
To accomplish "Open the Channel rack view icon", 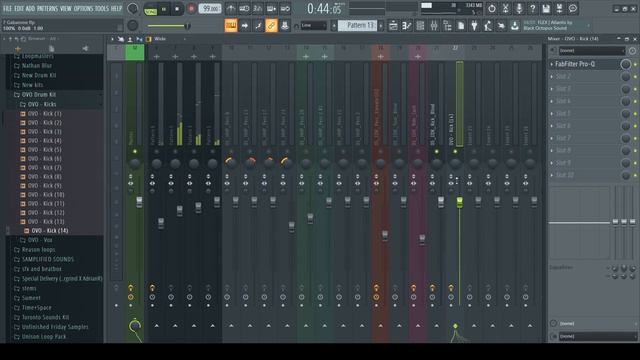I will pyautogui.click(x=420, y=26).
